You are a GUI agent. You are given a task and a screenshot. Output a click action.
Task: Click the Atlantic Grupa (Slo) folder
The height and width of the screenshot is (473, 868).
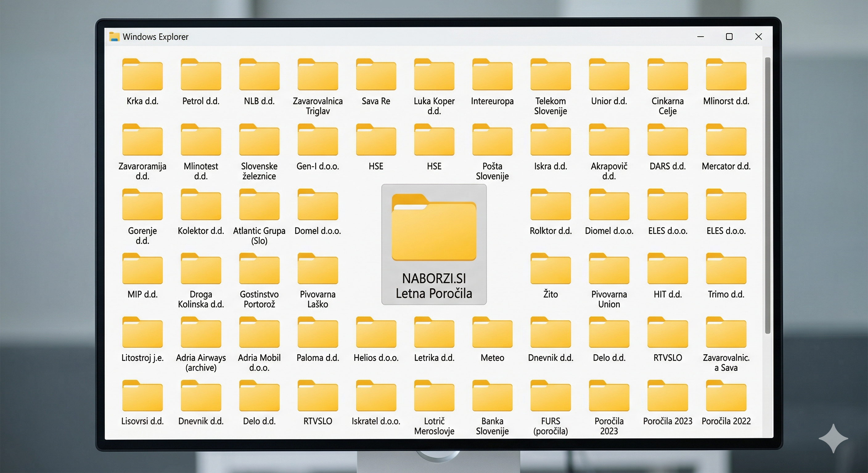(259, 205)
